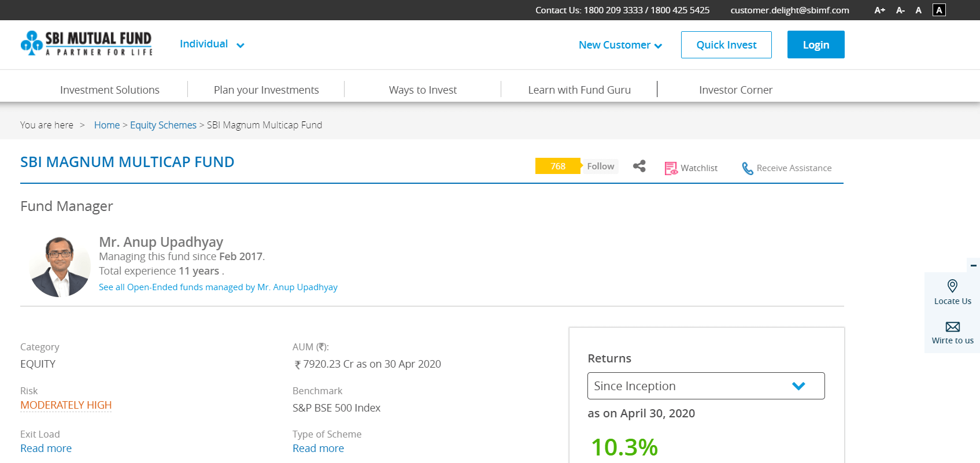
Task: Click the 7920.23 Cr AUM value
Action: [368, 364]
